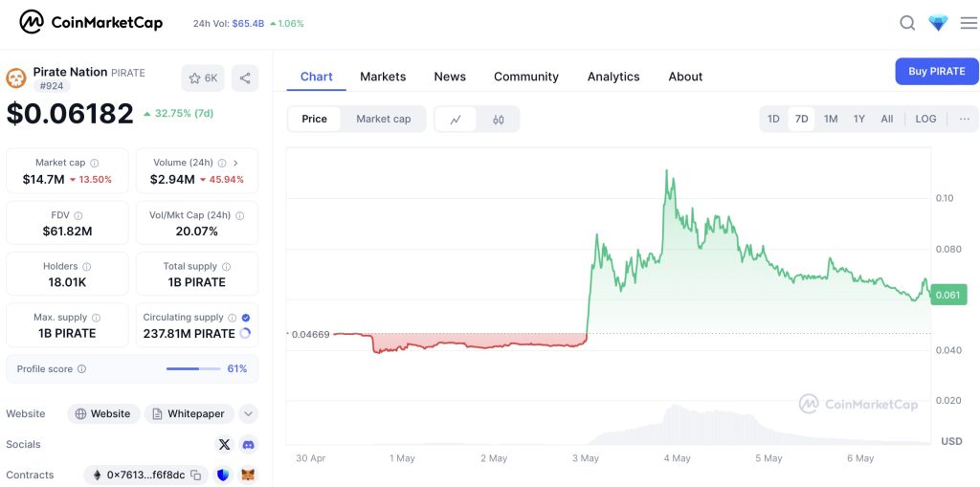
Task: Click info icon beside Market cap
Action: [x=95, y=163]
